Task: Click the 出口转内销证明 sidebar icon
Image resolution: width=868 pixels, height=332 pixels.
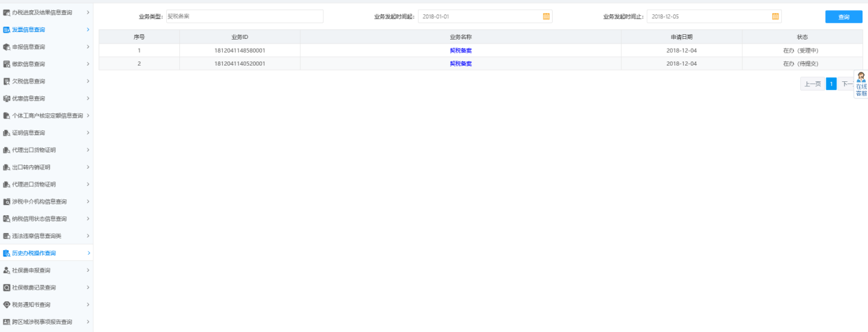Action: pos(6,167)
